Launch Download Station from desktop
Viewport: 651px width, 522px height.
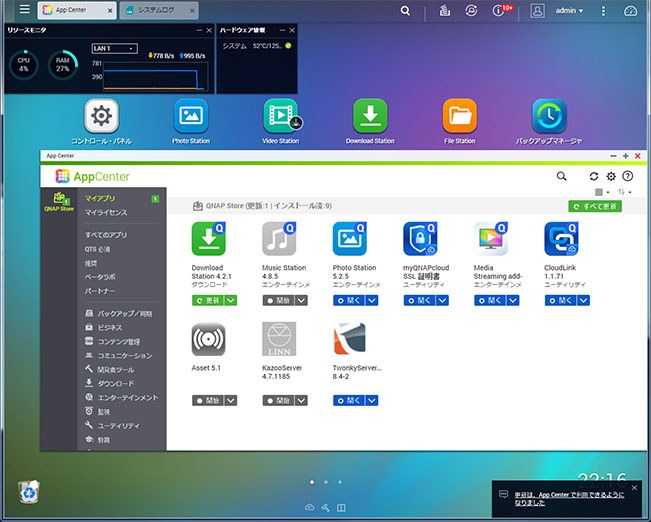click(370, 115)
